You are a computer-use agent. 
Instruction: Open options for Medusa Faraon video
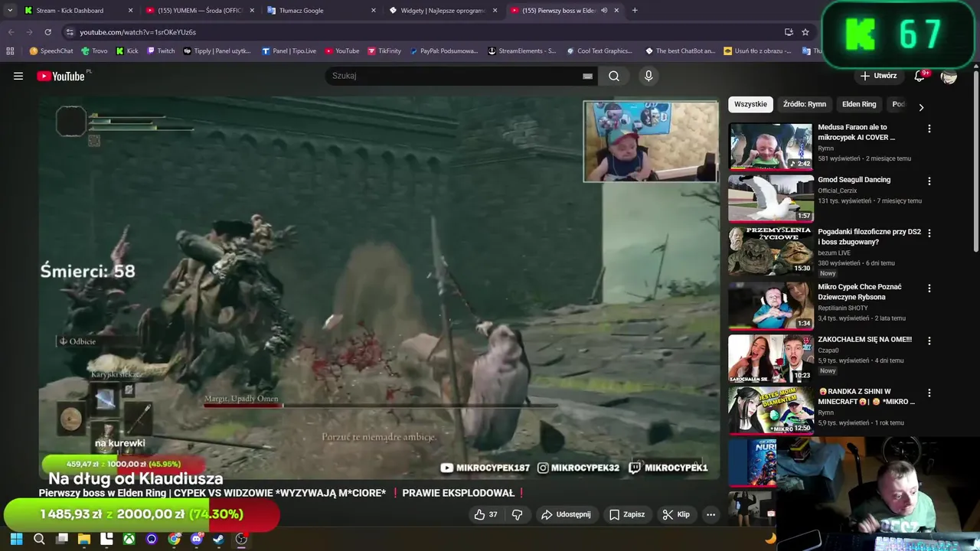[929, 129]
